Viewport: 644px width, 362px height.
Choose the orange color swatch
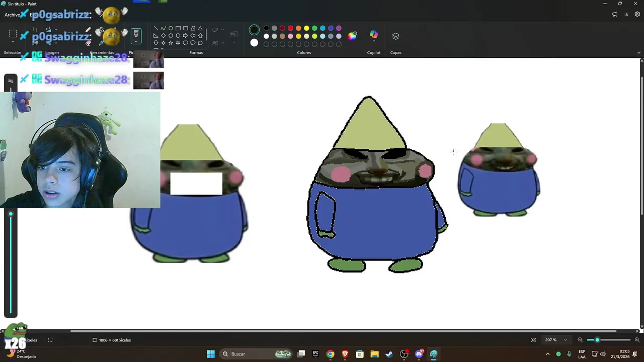pos(298,28)
